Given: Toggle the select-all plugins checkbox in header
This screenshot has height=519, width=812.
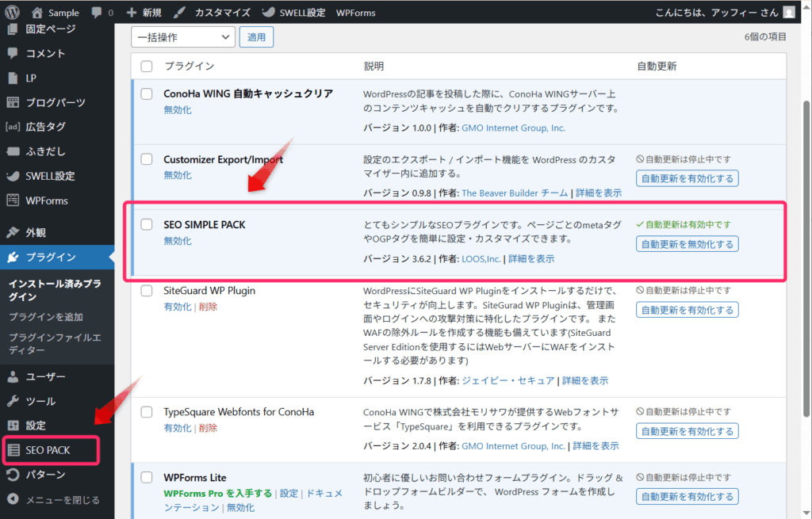Looking at the screenshot, I should (147, 67).
